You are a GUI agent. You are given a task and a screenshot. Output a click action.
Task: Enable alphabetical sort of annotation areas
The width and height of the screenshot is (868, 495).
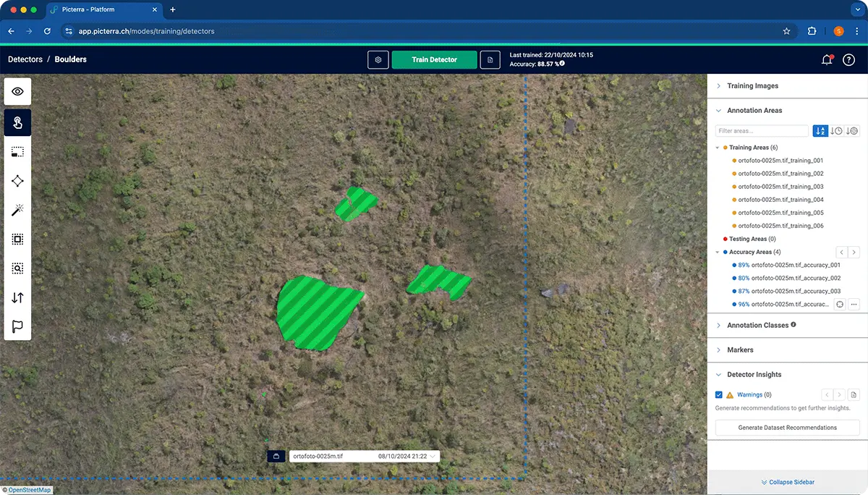[x=820, y=131]
